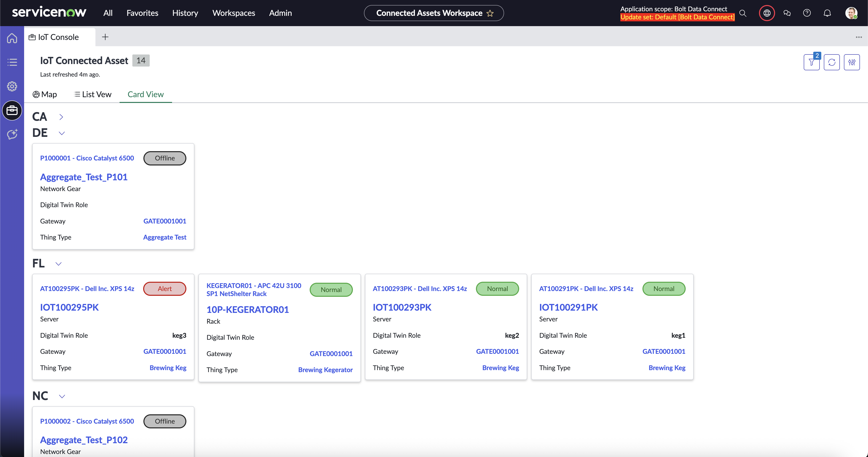Click the Update set: Default [Bolt Data Connect] label
Screen dimensions: 868x457
pos(677,17)
